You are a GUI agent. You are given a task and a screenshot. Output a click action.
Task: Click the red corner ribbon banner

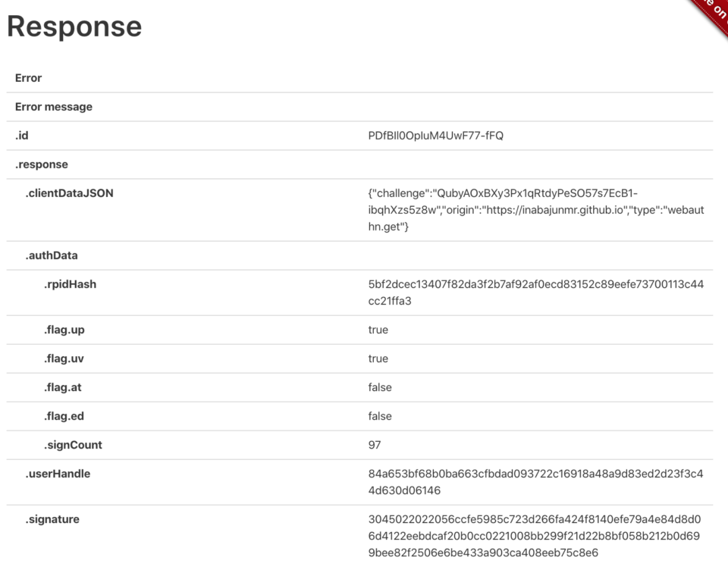(x=711, y=15)
